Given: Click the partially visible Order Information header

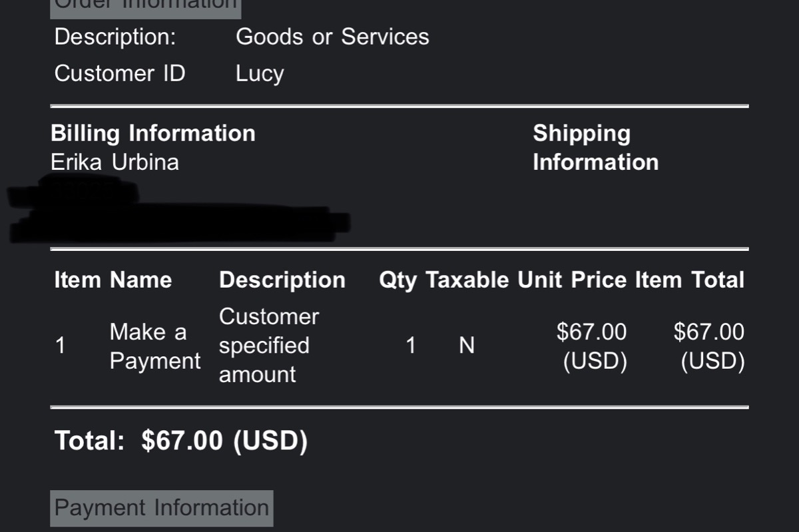Looking at the screenshot, I should 145,5.
